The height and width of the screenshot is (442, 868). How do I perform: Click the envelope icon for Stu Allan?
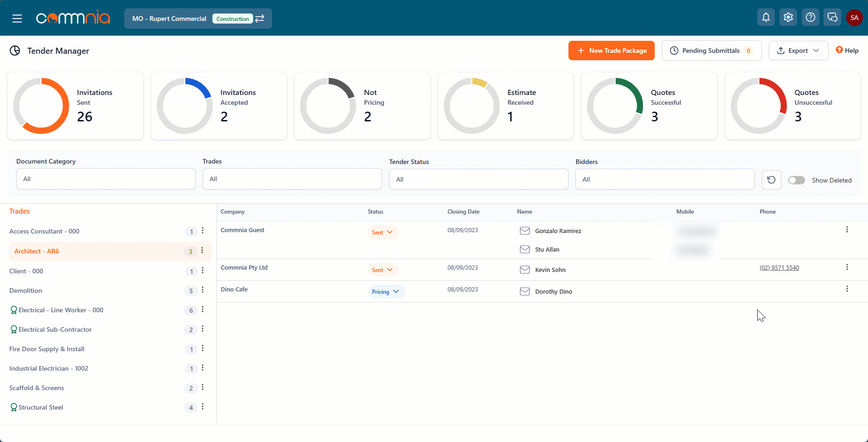[525, 249]
